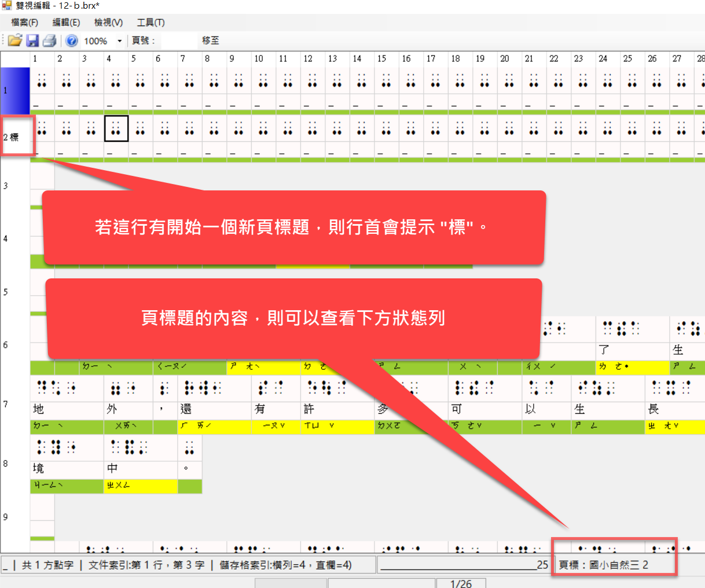Click the application icon in the title bar
Image resolution: width=705 pixels, height=588 pixels.
[6, 5]
